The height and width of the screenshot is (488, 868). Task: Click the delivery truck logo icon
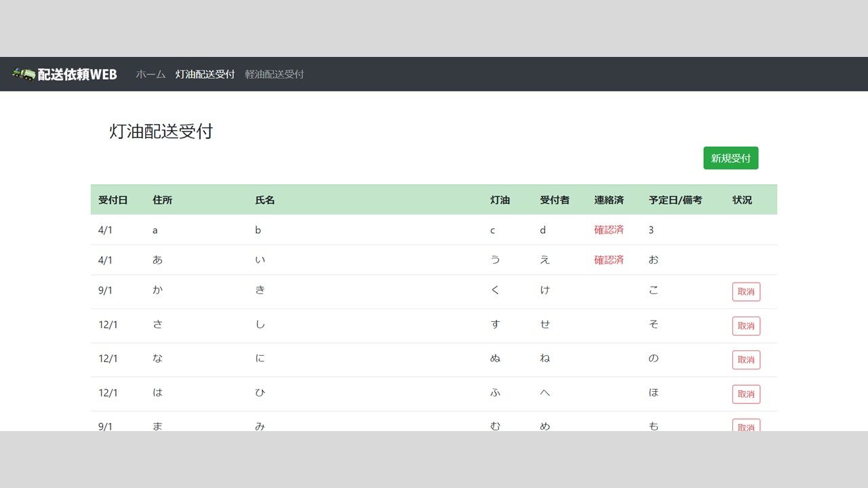[x=24, y=74]
